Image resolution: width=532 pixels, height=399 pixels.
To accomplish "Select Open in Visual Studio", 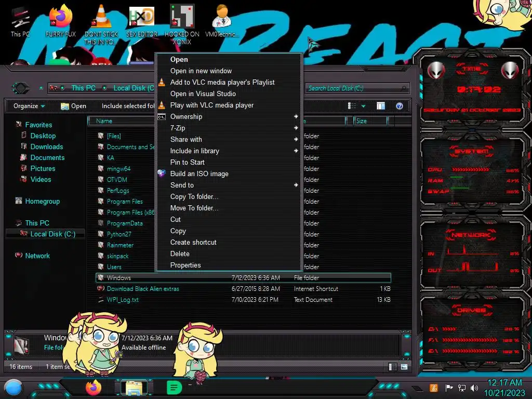I will coord(228,94).
